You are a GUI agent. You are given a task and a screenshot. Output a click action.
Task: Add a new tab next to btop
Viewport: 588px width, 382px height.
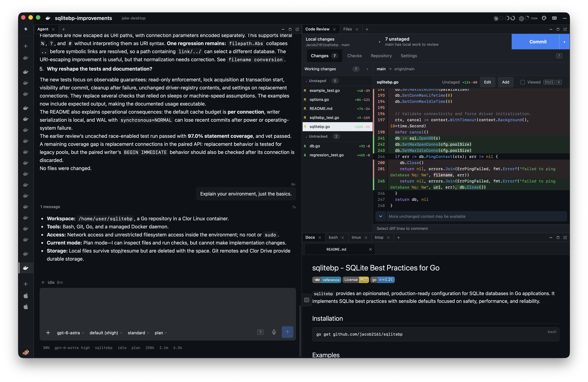(399, 237)
